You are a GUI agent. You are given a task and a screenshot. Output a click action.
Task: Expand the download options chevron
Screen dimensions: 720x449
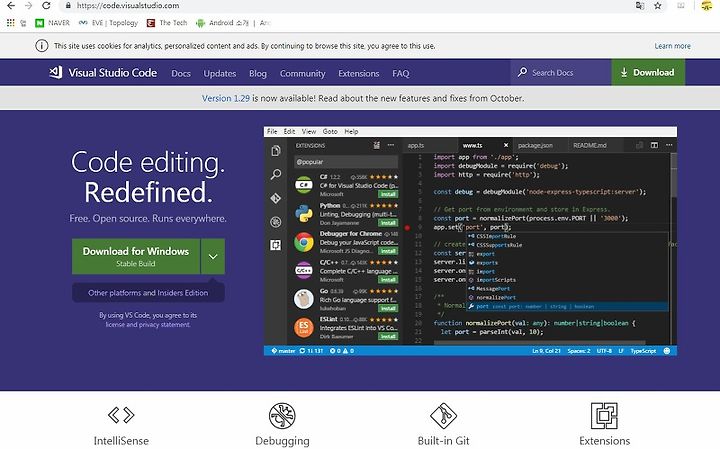click(x=213, y=256)
